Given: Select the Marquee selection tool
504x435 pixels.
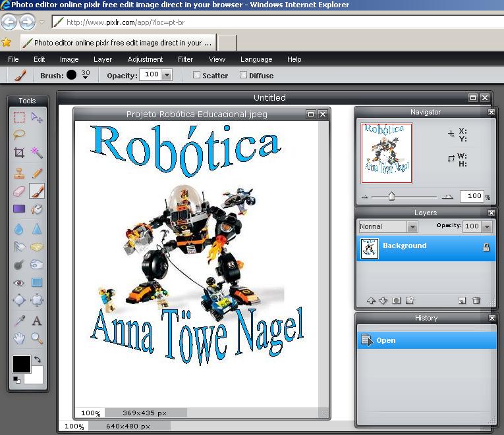Looking at the screenshot, I should (19, 117).
